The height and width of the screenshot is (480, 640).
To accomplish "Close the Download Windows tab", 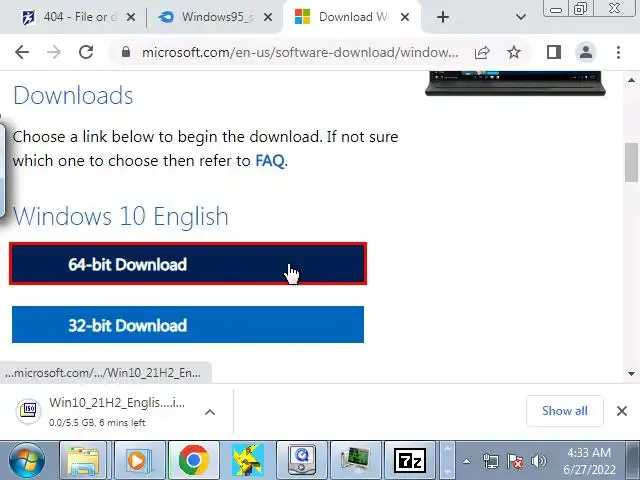I will point(405,17).
